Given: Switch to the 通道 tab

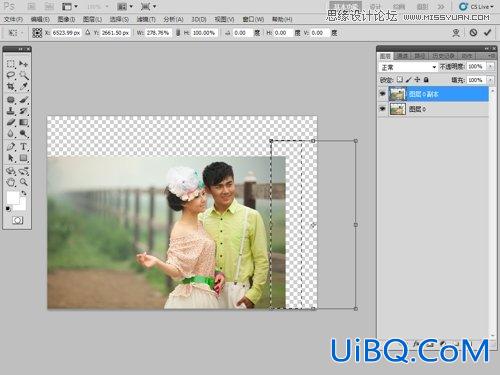Looking at the screenshot, I should pos(402,56).
